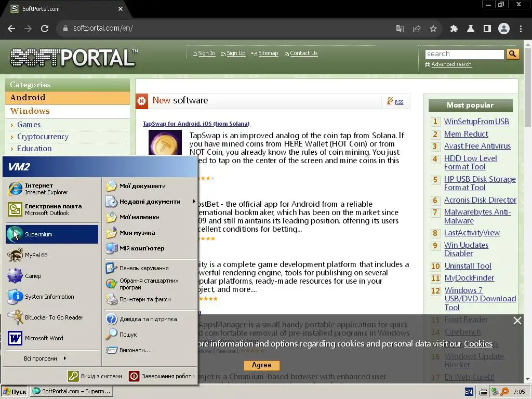
Task: Expand Всі програми list
Action: [45, 358]
